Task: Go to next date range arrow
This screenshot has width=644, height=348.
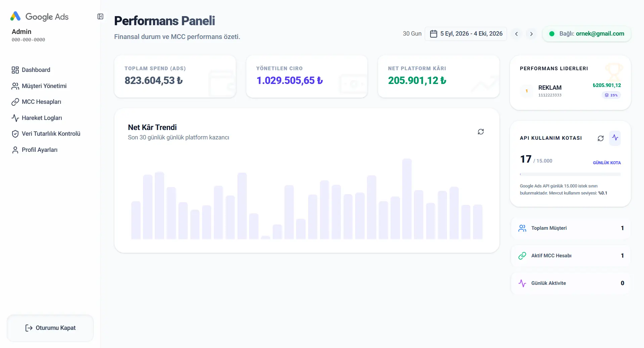Action: (531, 34)
